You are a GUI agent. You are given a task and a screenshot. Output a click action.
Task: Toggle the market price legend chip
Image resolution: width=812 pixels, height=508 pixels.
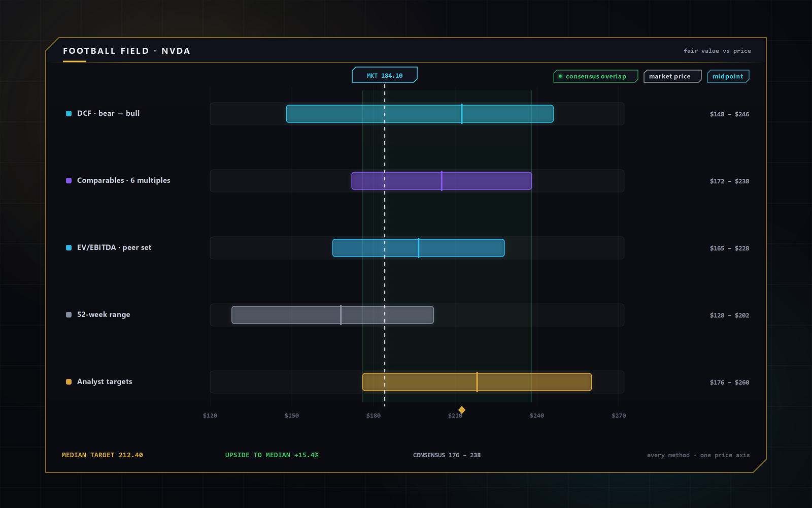(672, 76)
